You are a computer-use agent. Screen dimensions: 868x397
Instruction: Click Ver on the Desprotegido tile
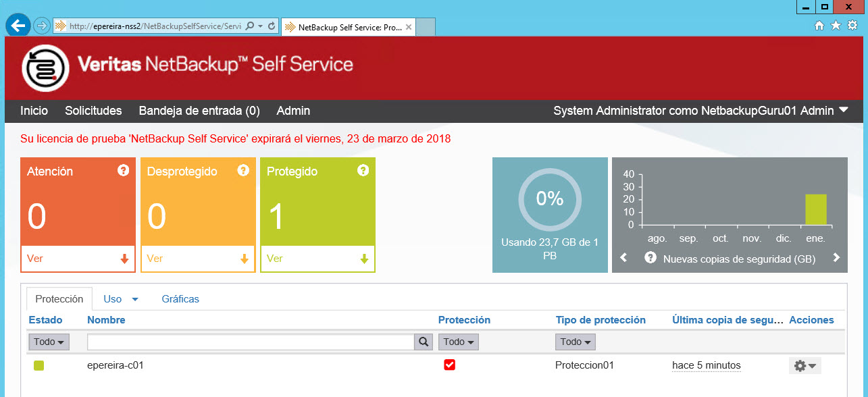(x=155, y=259)
